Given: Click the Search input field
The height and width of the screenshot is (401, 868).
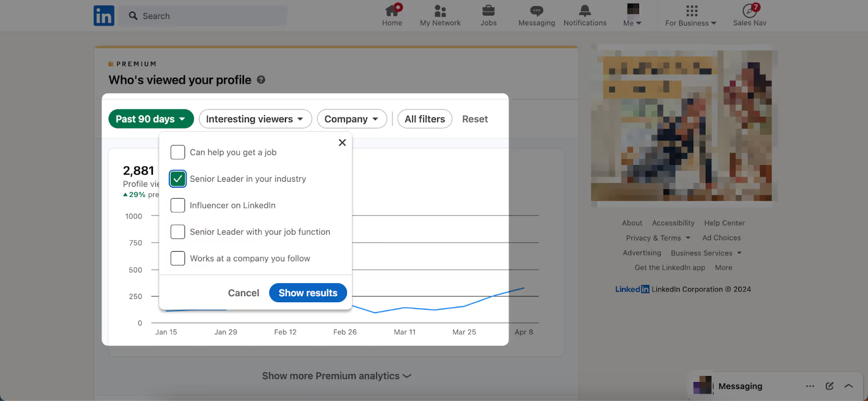Looking at the screenshot, I should [203, 16].
